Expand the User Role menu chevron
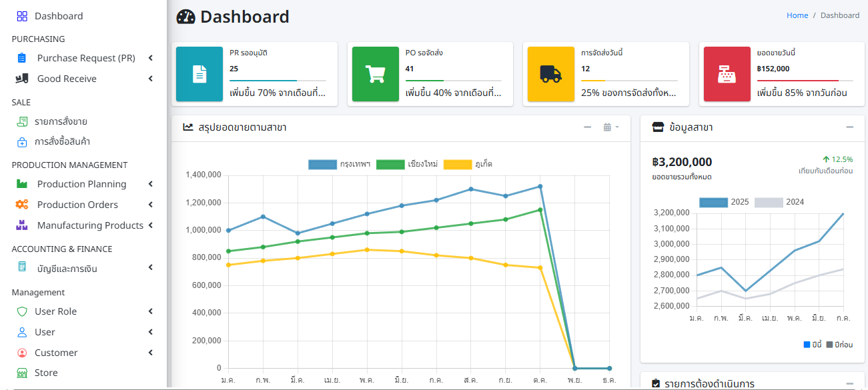 point(151,311)
